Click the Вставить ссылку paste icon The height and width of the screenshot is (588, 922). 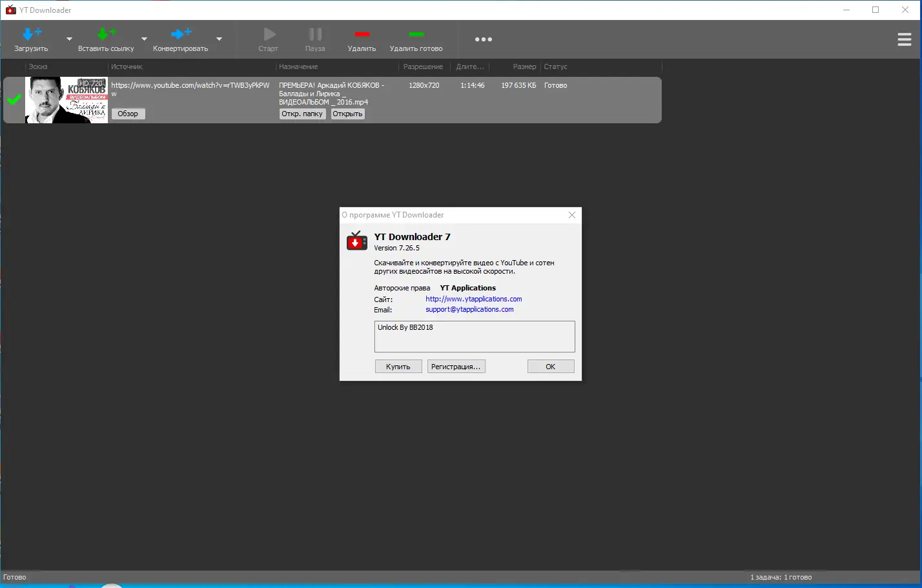(x=106, y=34)
